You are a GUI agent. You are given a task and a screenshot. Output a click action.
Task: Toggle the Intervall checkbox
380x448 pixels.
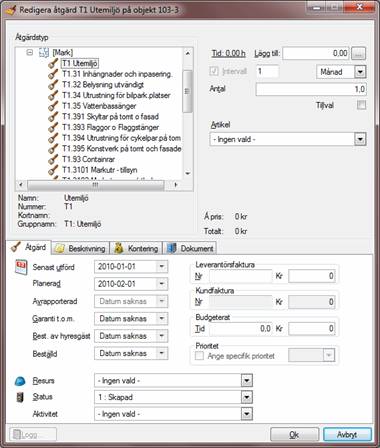pos(214,71)
